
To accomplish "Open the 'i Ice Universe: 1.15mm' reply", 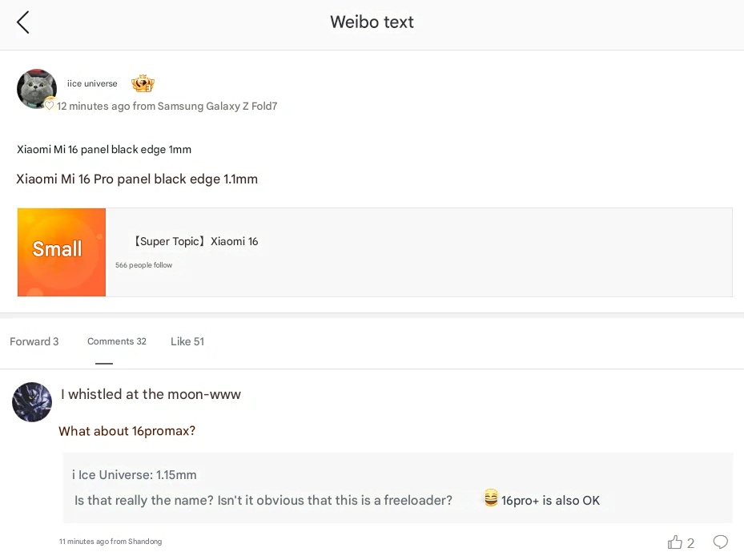I will [135, 475].
